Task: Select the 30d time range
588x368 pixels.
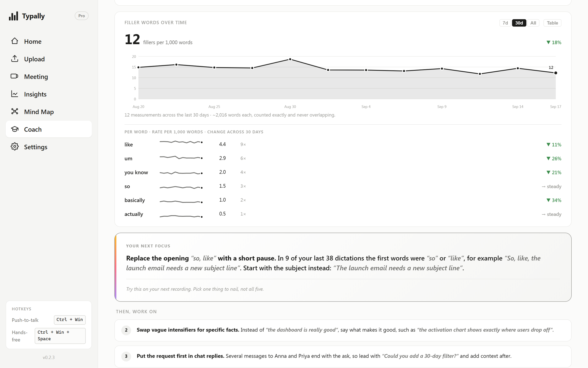Action: click(519, 23)
